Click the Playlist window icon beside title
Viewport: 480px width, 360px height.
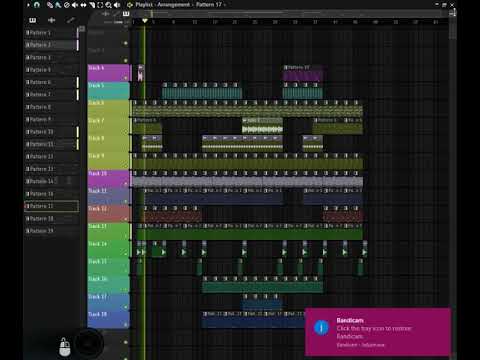pyautogui.click(x=130, y=5)
